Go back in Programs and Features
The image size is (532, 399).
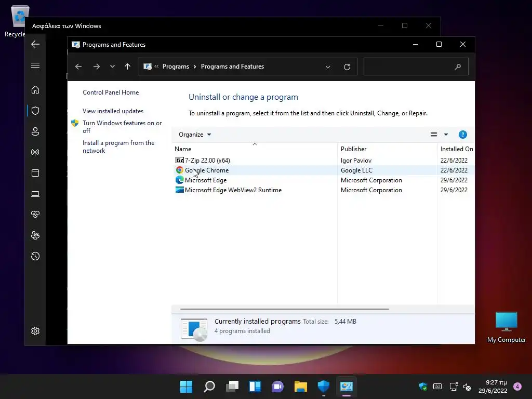pos(78,66)
